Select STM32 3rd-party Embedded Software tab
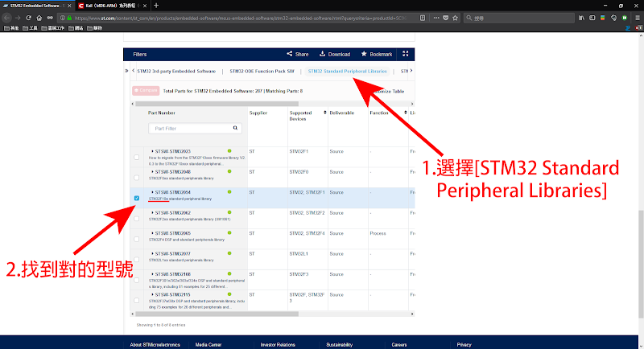This screenshot has width=644, height=349. [x=176, y=72]
